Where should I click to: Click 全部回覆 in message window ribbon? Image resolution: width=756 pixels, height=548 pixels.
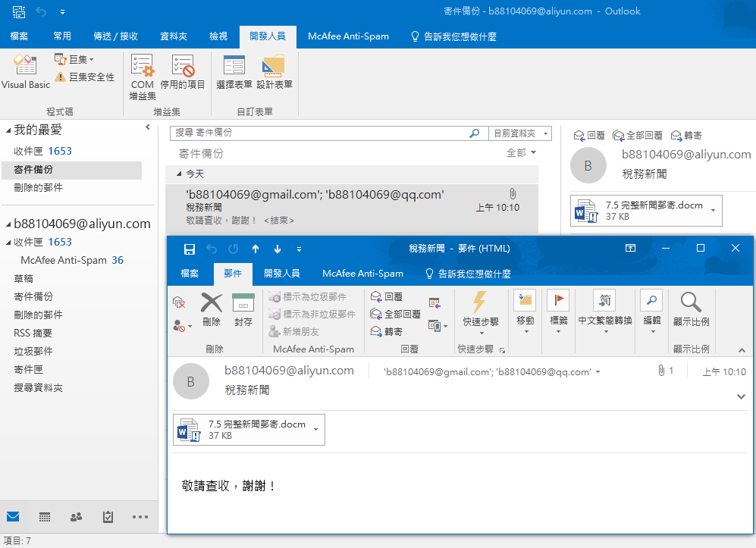click(395, 315)
